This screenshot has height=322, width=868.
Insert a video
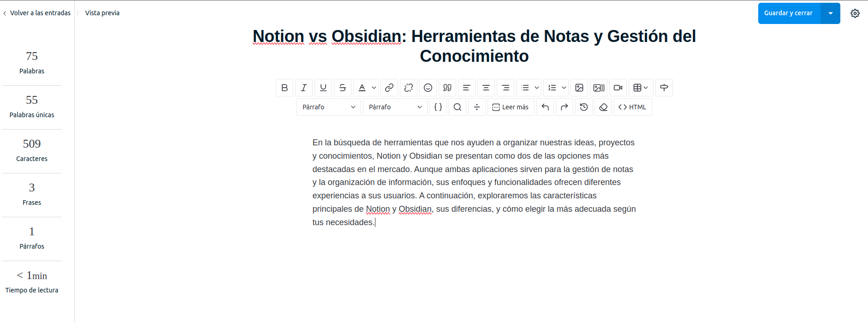[618, 88]
